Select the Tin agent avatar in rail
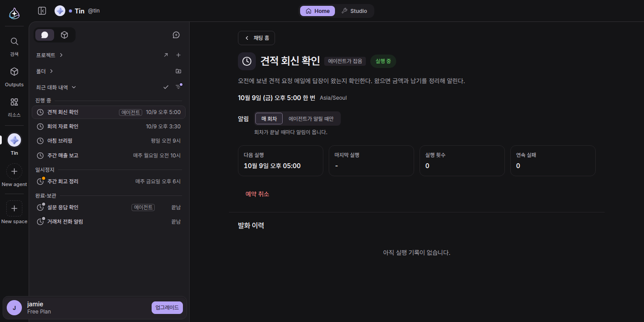This screenshot has height=322, width=644. [14, 140]
